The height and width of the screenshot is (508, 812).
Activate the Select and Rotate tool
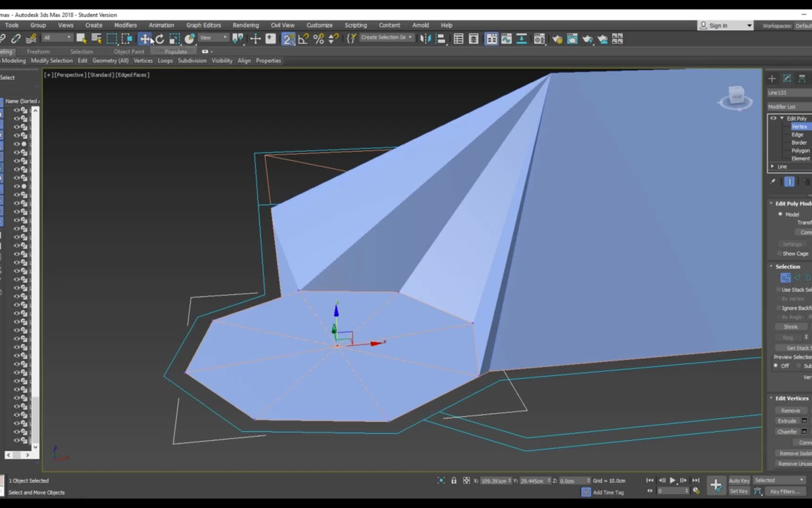coord(160,39)
